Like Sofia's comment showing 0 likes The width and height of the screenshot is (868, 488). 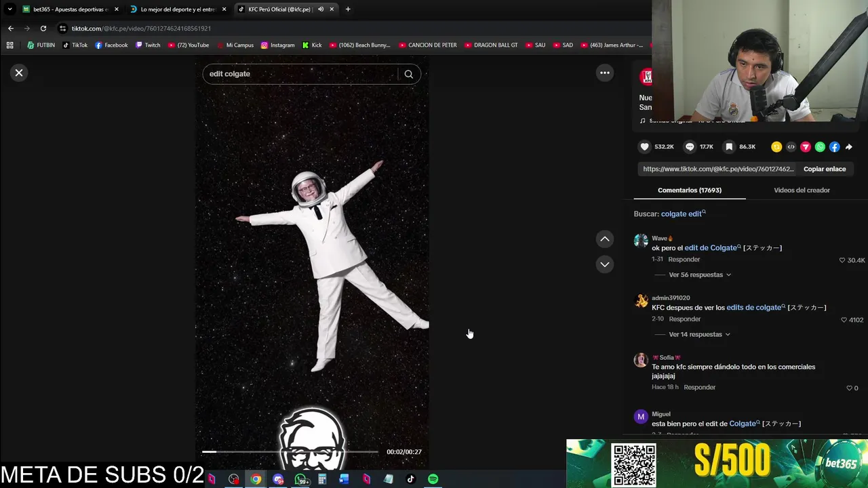pyautogui.click(x=849, y=388)
